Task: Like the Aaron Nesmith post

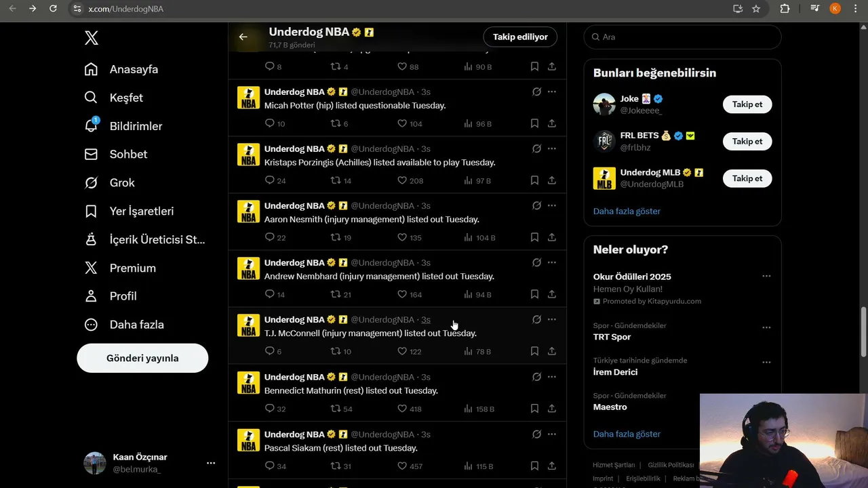Action: (410, 238)
